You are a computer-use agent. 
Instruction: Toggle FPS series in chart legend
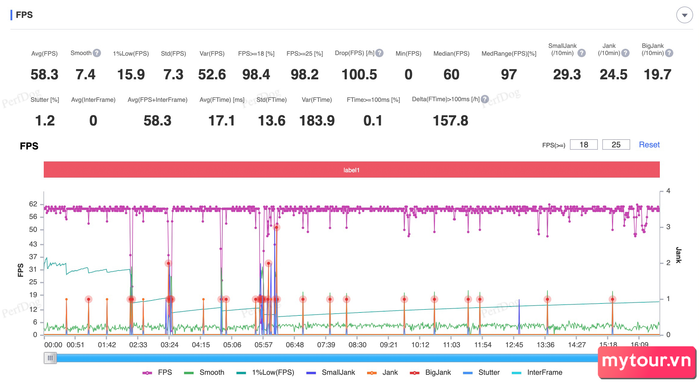pos(157,372)
